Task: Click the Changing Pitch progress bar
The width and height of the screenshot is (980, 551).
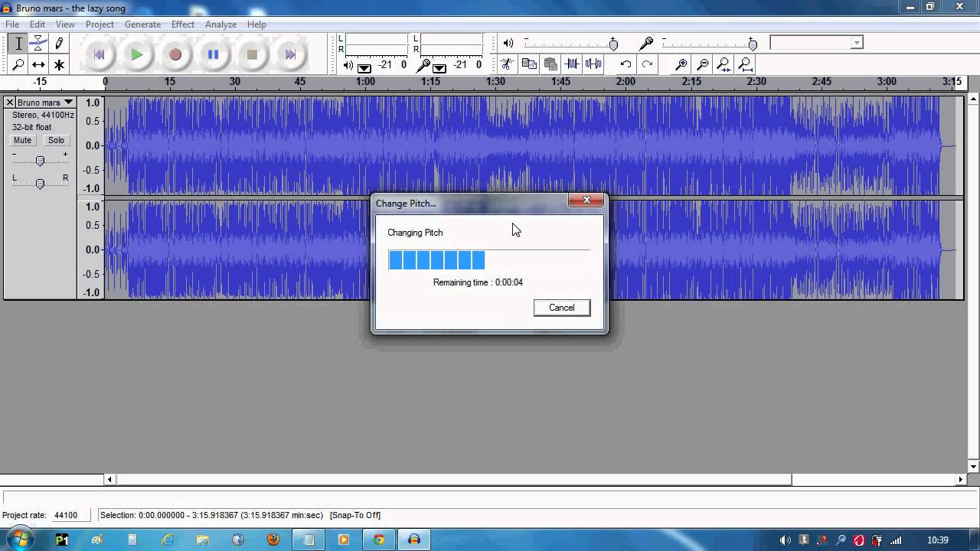Action: click(489, 260)
